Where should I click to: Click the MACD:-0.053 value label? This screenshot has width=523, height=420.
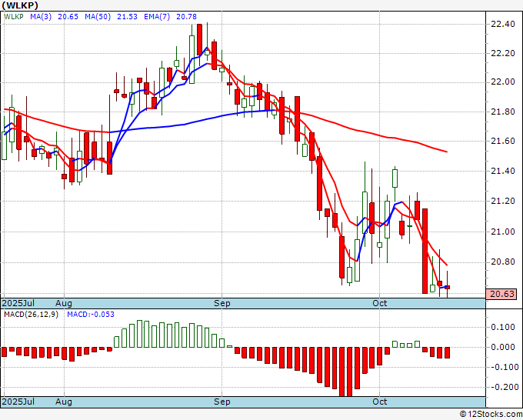point(91,315)
